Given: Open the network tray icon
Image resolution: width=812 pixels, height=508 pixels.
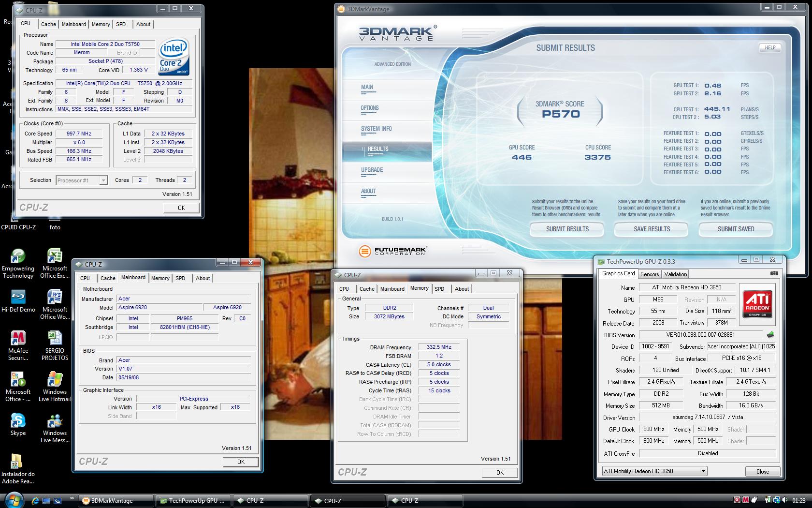Looking at the screenshot, I should pos(777,500).
